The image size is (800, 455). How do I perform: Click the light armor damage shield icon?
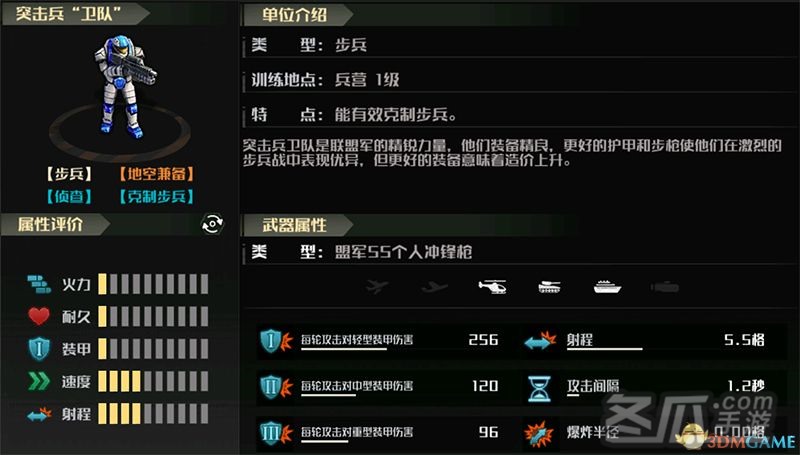point(276,340)
